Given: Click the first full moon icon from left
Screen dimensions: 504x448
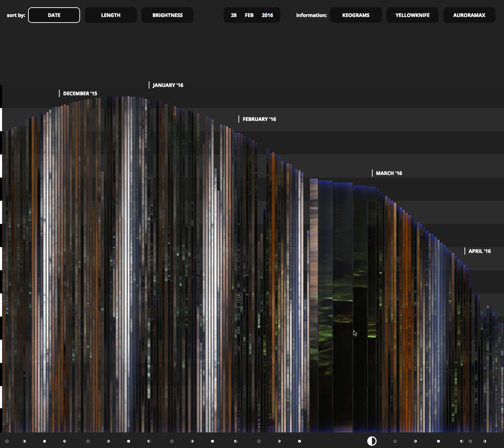Looking at the screenshot, I should pos(44,441).
